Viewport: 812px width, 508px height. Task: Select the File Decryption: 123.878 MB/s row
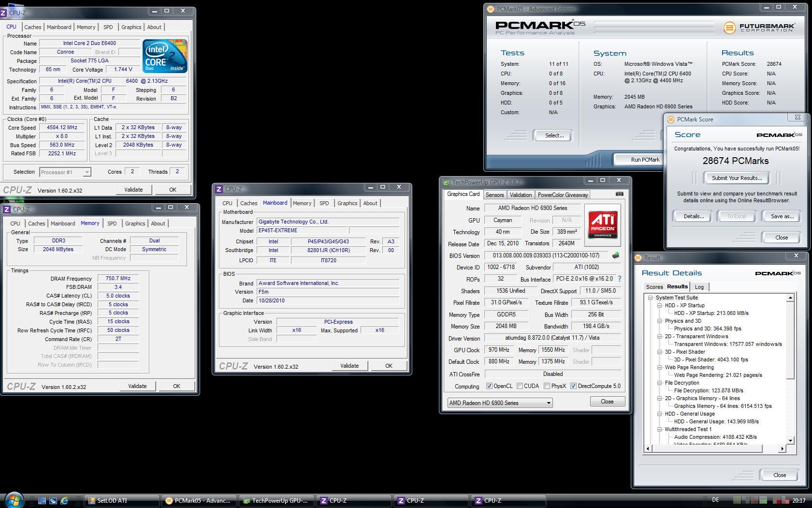(x=709, y=390)
